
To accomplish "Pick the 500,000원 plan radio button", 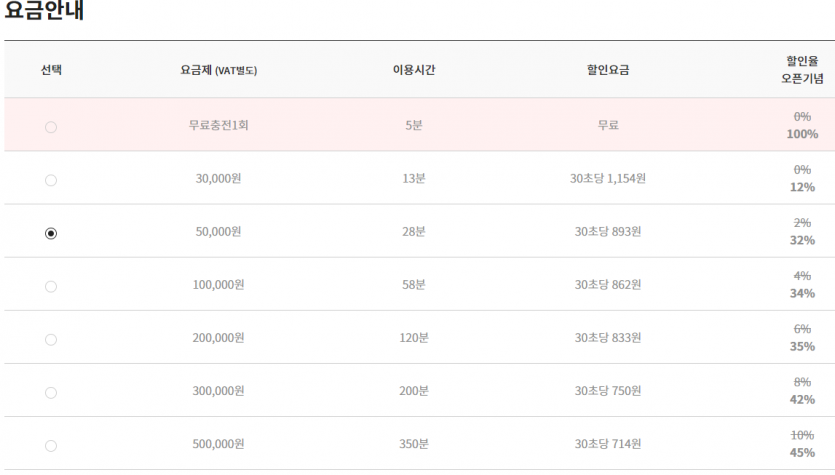I will [51, 446].
